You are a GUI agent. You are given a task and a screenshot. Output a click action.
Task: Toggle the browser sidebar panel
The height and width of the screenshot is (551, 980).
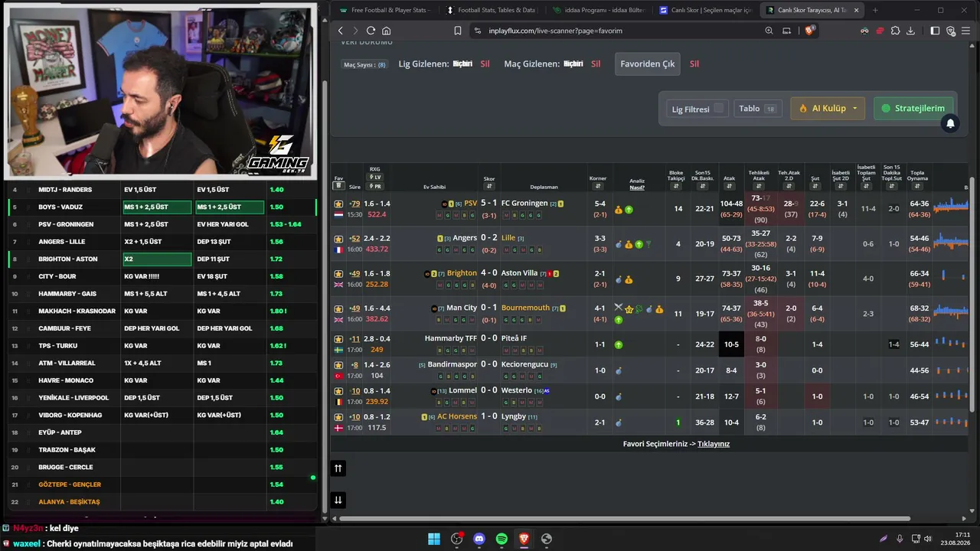tap(935, 31)
